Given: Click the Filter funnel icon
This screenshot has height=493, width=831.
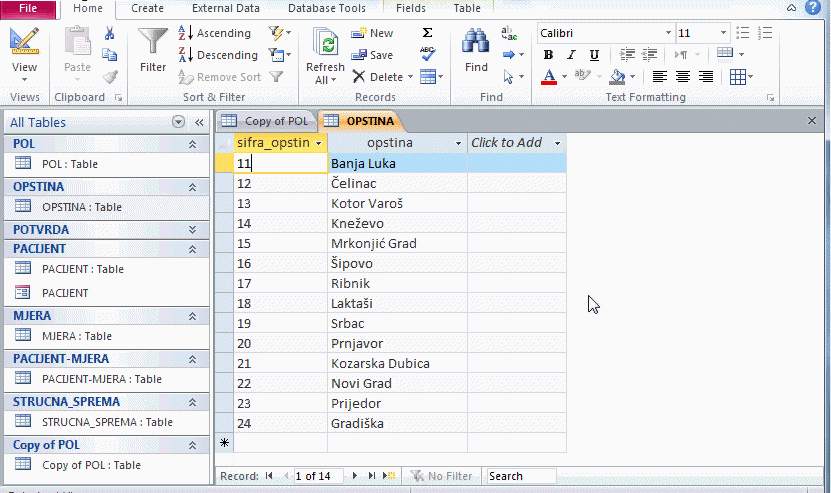Looking at the screenshot, I should pyautogui.click(x=153, y=50).
